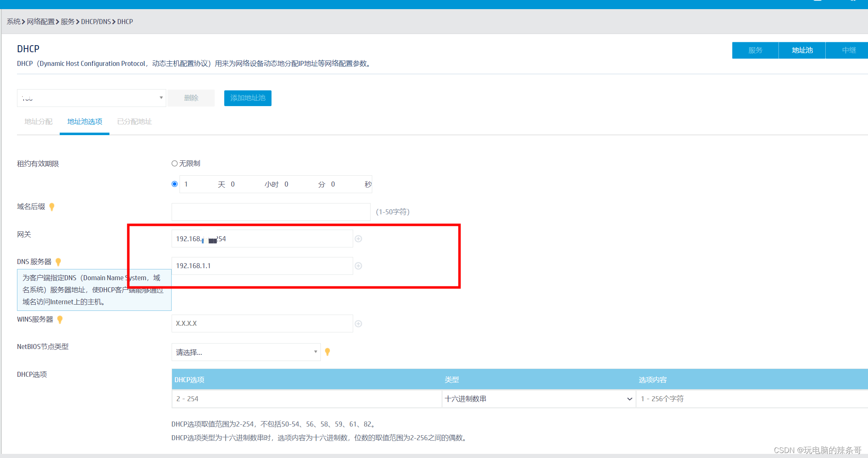Image resolution: width=868 pixels, height=458 pixels.
Task: Click the lightbulb hint next to 域名后缀
Action: click(x=52, y=207)
